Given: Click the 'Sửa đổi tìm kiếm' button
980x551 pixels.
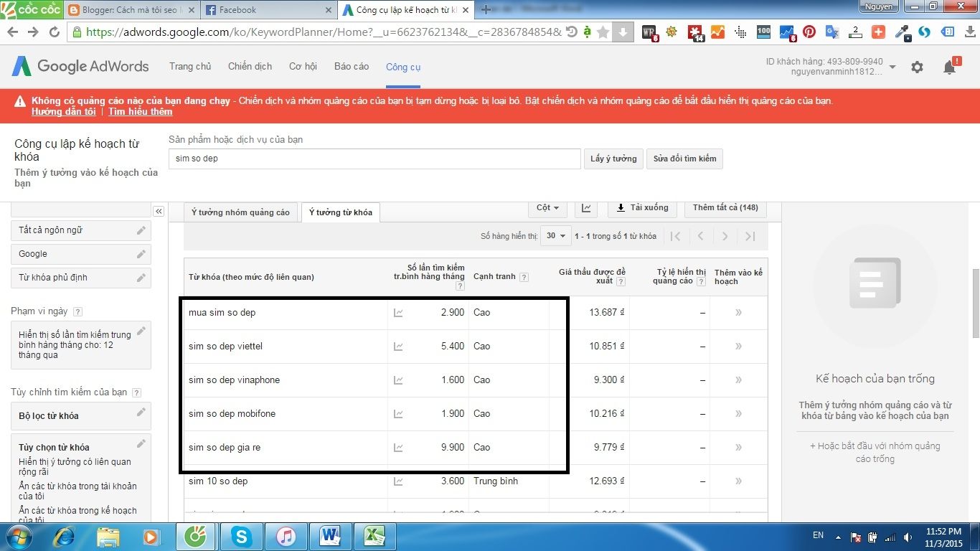Looking at the screenshot, I should point(684,159).
